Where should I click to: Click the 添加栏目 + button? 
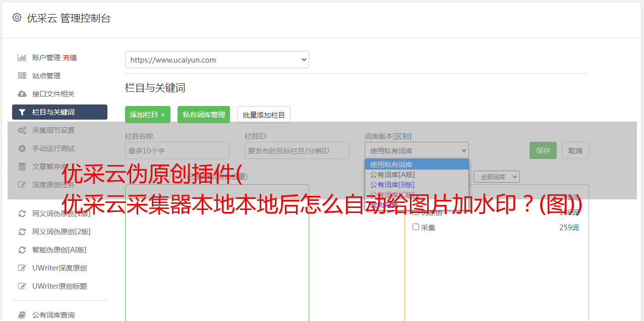(x=148, y=115)
